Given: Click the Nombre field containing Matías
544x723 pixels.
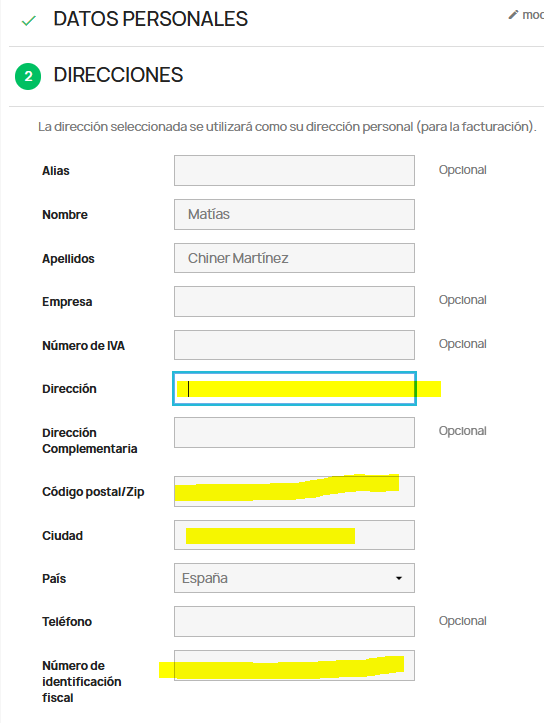Looking at the screenshot, I should coord(294,214).
